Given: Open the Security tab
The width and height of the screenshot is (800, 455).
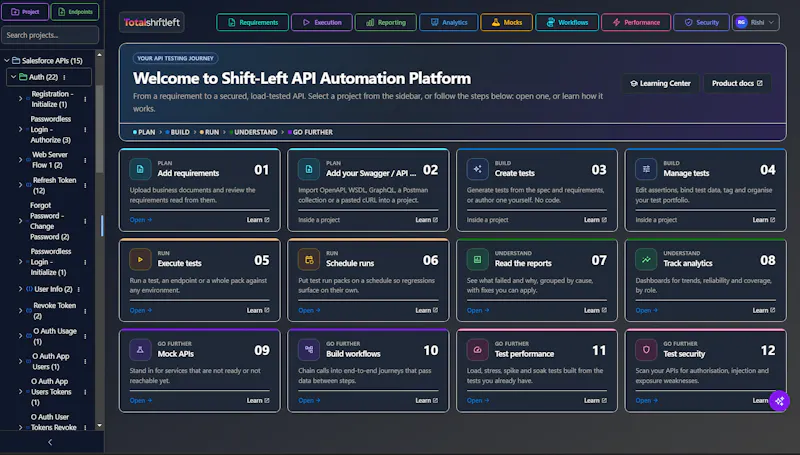Looking at the screenshot, I should 701,22.
